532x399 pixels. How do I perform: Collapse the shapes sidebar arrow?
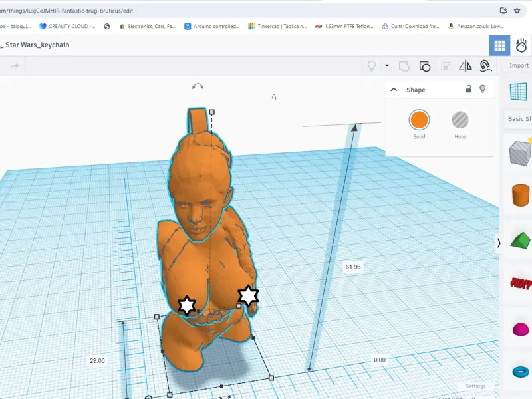(499, 243)
